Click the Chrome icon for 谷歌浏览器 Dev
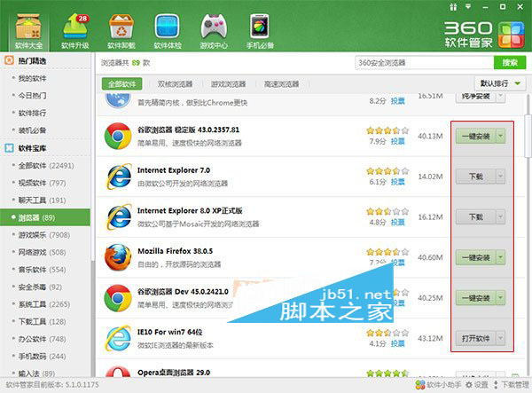This screenshot has width=532, height=393. pyautogui.click(x=118, y=298)
